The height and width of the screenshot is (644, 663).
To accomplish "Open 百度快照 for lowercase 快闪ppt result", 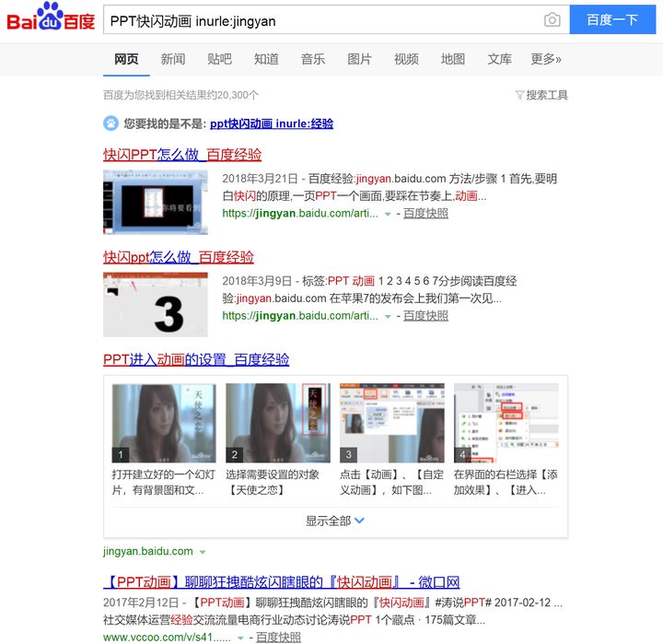I will click(425, 316).
